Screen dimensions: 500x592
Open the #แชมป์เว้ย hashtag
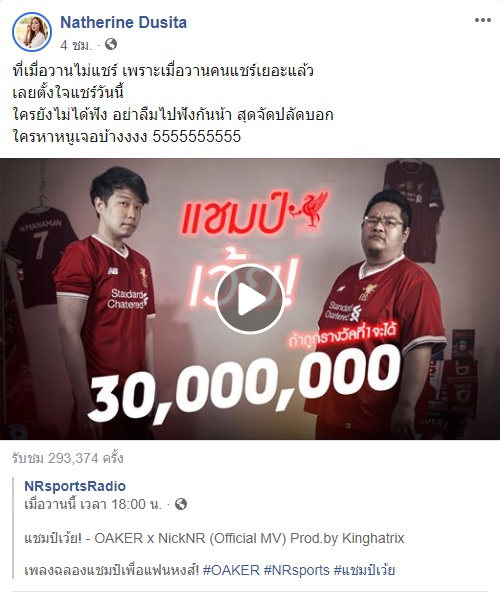pyautogui.click(x=364, y=570)
